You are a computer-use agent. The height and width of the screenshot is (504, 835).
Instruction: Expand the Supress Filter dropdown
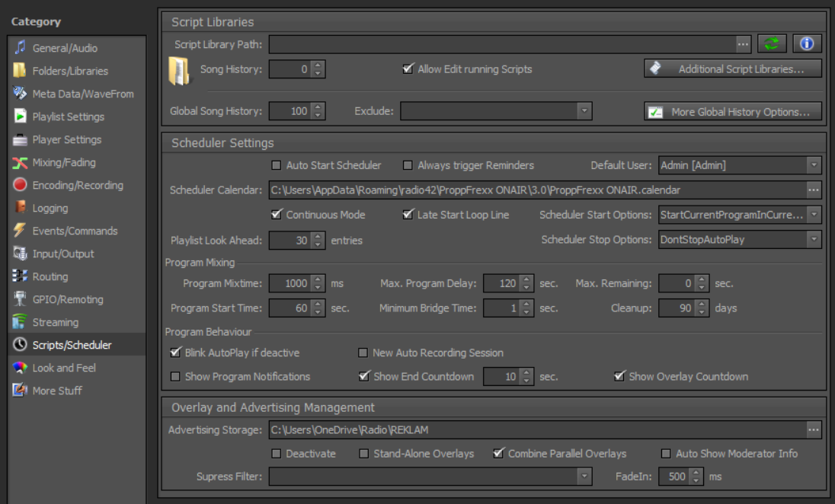584,477
